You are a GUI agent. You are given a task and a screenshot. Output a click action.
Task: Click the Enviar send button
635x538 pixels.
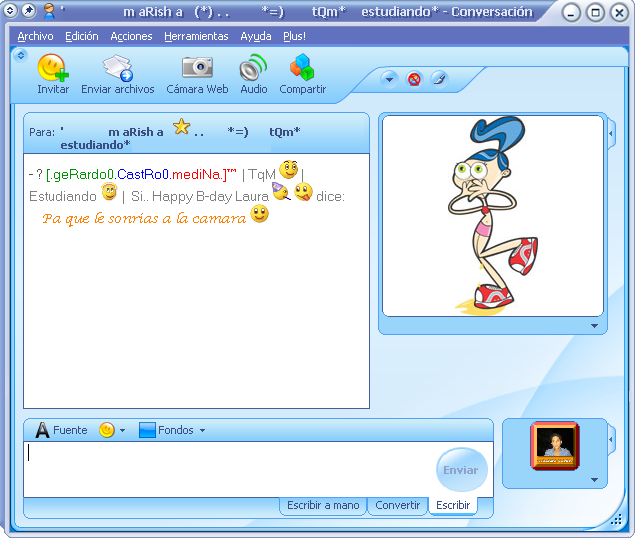click(462, 470)
